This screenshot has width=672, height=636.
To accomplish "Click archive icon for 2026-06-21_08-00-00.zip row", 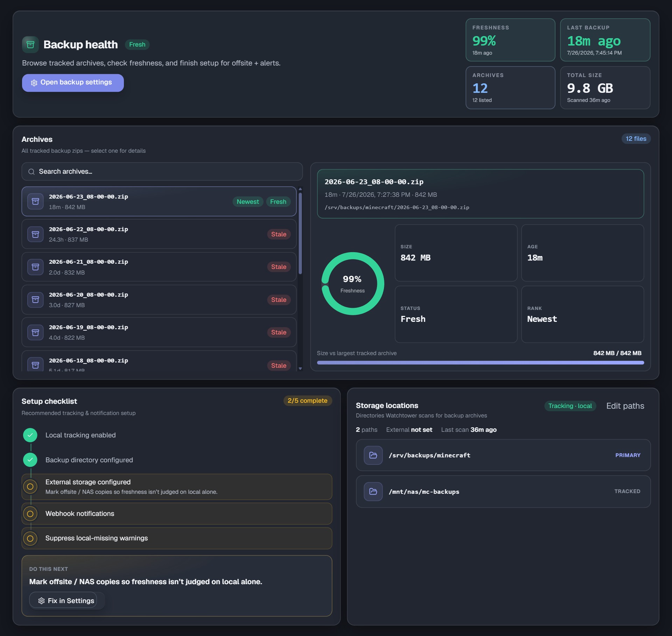I will coord(35,267).
